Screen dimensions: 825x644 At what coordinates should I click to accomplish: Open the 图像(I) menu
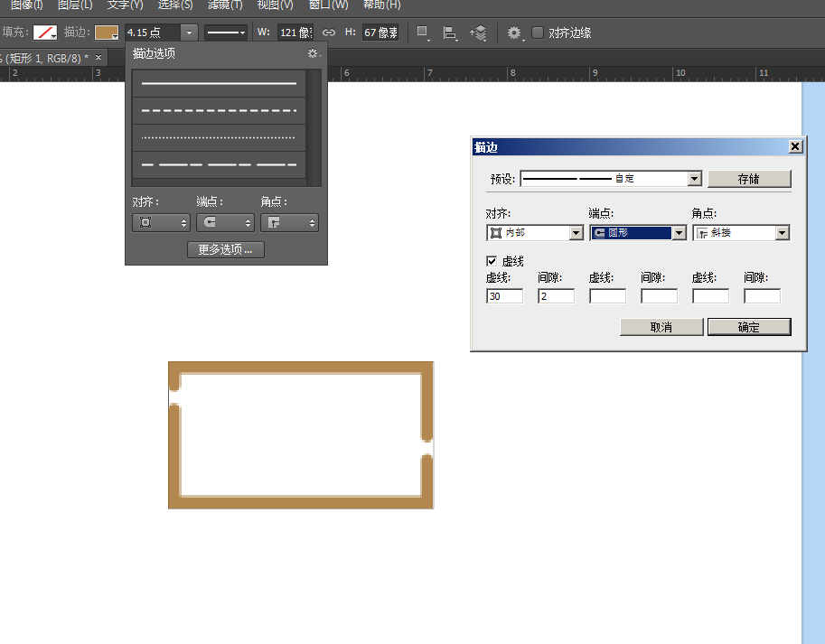[x=27, y=5]
